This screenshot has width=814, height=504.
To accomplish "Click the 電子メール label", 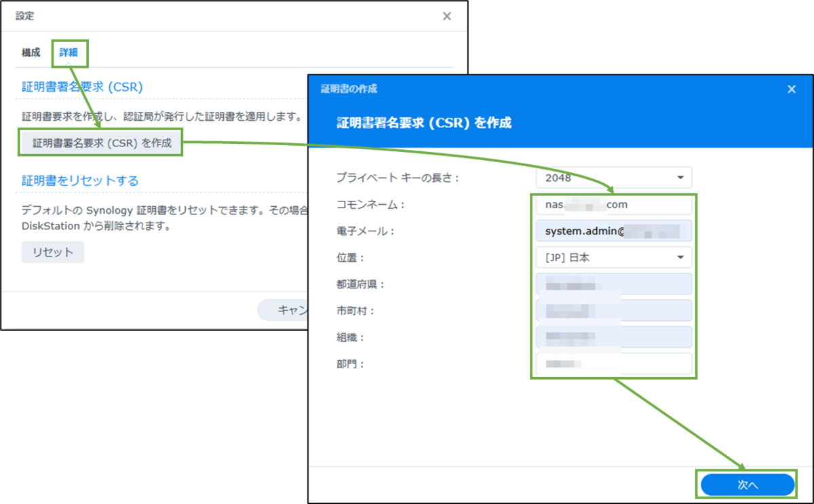I will (366, 231).
